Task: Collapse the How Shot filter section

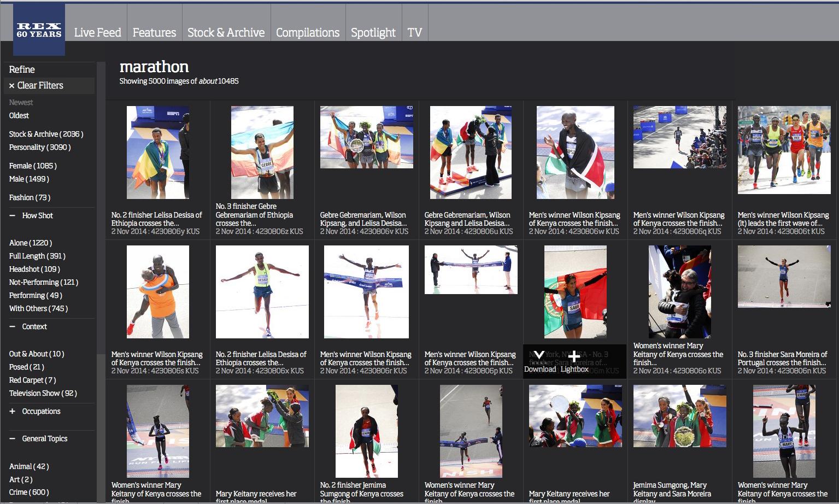Action: coord(13,216)
